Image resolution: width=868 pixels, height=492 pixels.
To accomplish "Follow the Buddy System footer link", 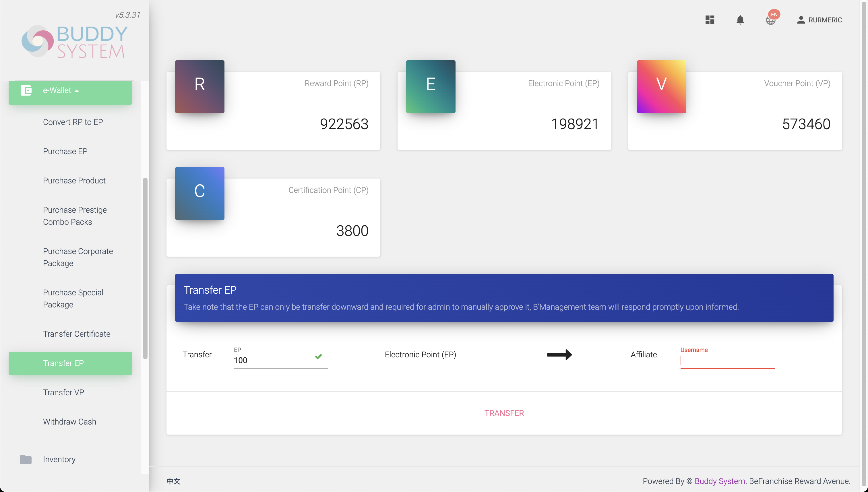I will 719,481.
